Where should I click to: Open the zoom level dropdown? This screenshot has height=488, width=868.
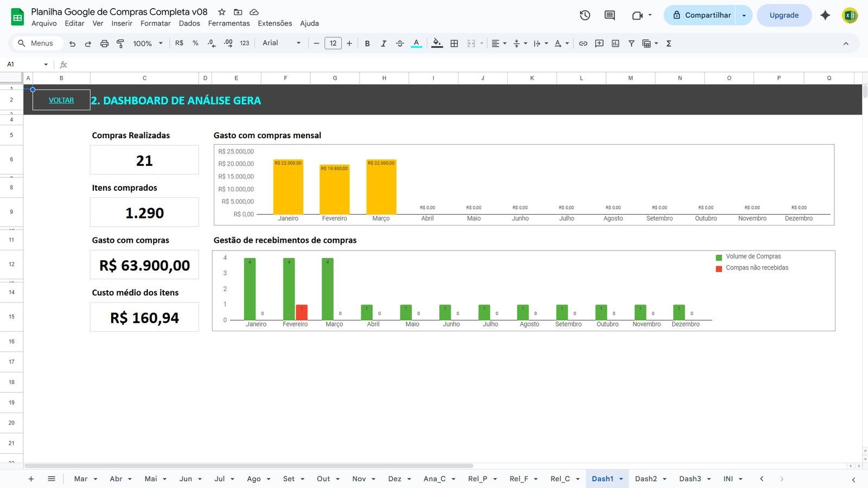(146, 43)
